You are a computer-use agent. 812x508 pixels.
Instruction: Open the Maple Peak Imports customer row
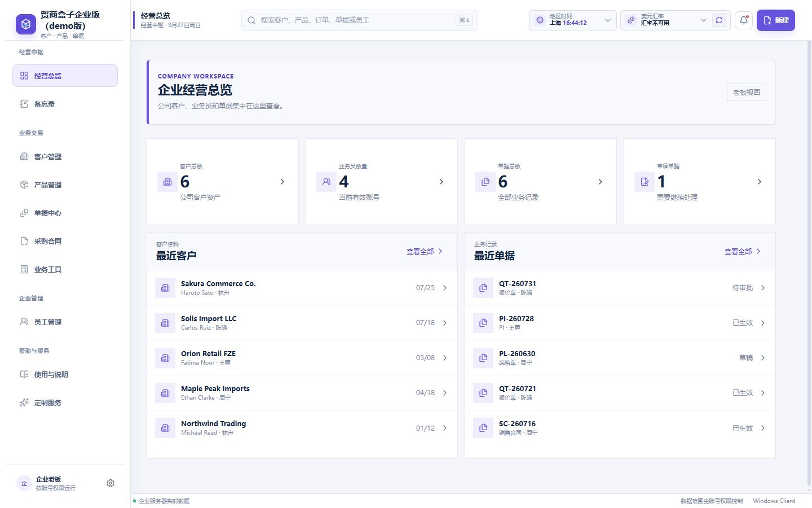(x=302, y=393)
